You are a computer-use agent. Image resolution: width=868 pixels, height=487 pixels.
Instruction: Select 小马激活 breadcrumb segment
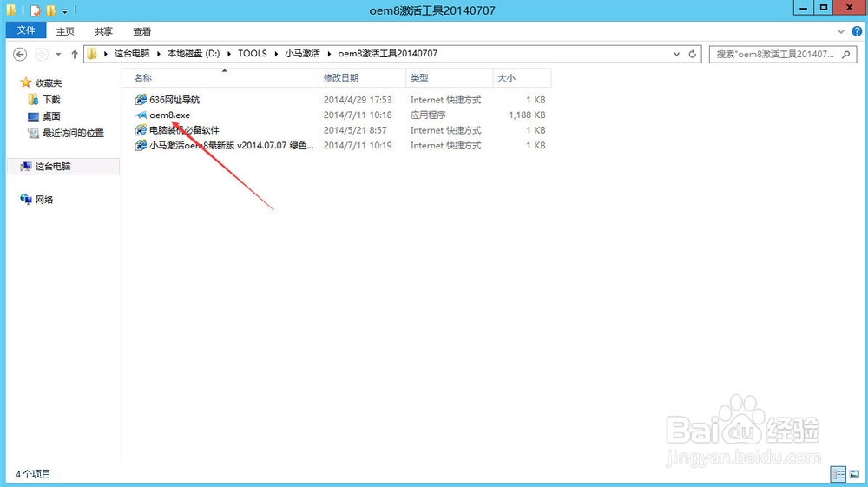[302, 53]
